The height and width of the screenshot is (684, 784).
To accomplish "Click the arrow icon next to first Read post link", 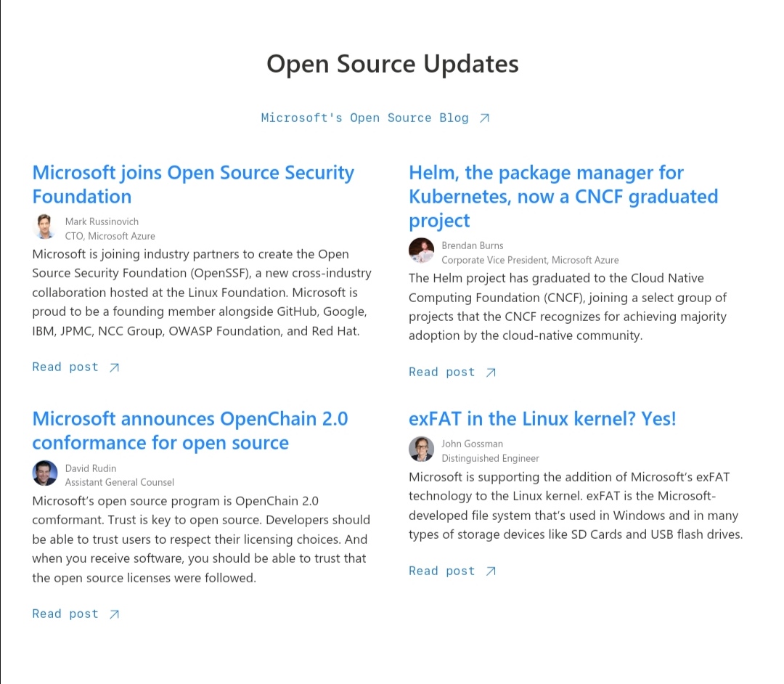I will (114, 367).
